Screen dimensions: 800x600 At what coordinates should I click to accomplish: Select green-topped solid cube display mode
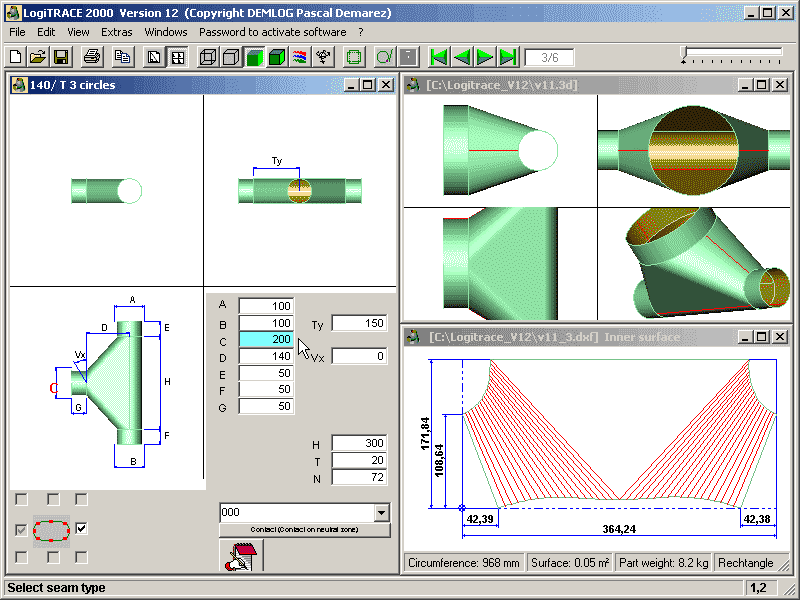[x=254, y=57]
